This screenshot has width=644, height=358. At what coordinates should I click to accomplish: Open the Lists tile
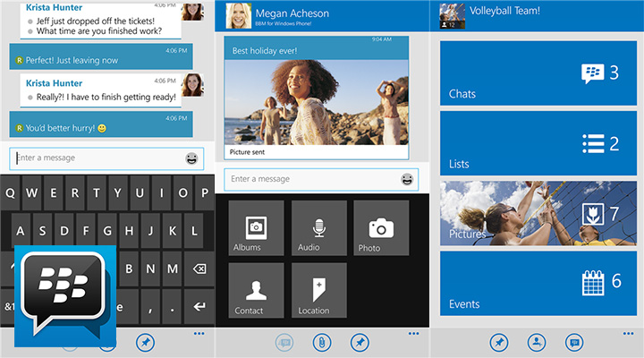click(x=537, y=144)
